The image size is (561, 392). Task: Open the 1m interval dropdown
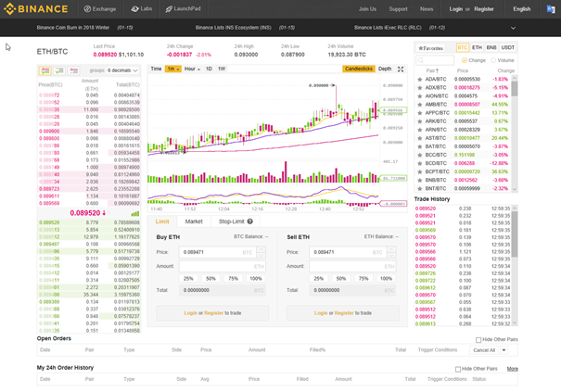pyautogui.click(x=173, y=69)
